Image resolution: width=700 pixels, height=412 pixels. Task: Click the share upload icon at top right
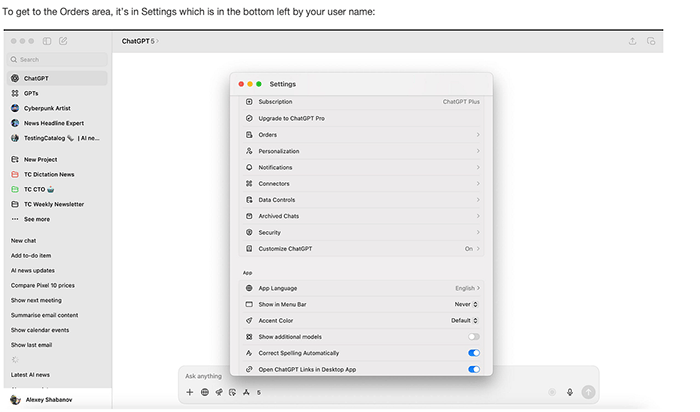click(x=632, y=41)
